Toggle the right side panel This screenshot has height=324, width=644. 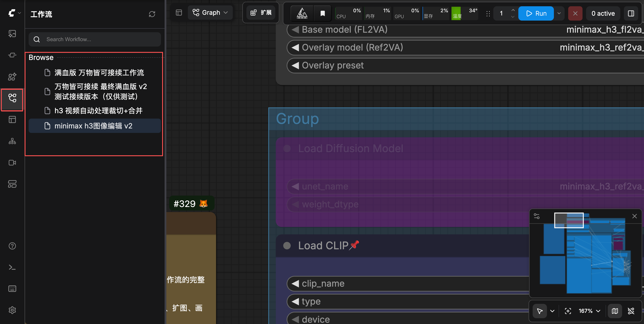click(631, 13)
